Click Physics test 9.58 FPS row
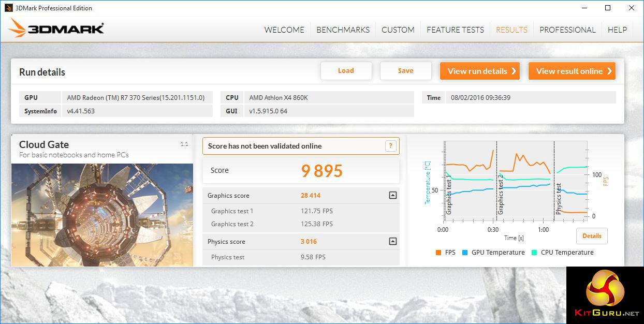644x324 pixels. click(301, 257)
